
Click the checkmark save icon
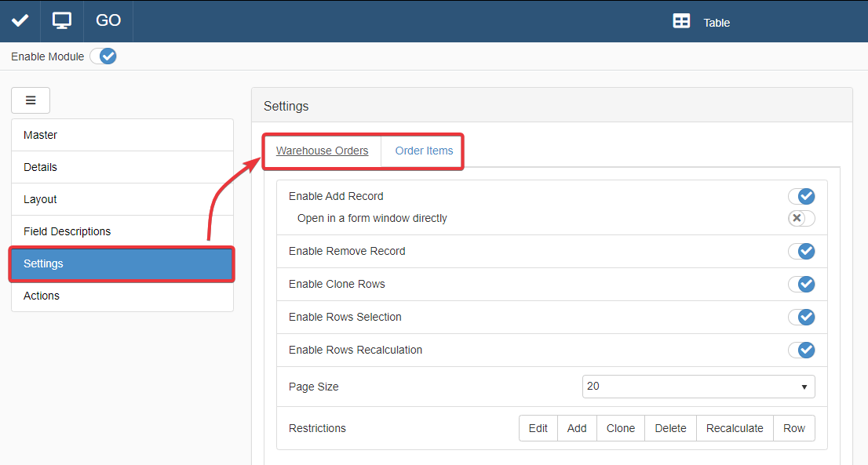tap(20, 21)
